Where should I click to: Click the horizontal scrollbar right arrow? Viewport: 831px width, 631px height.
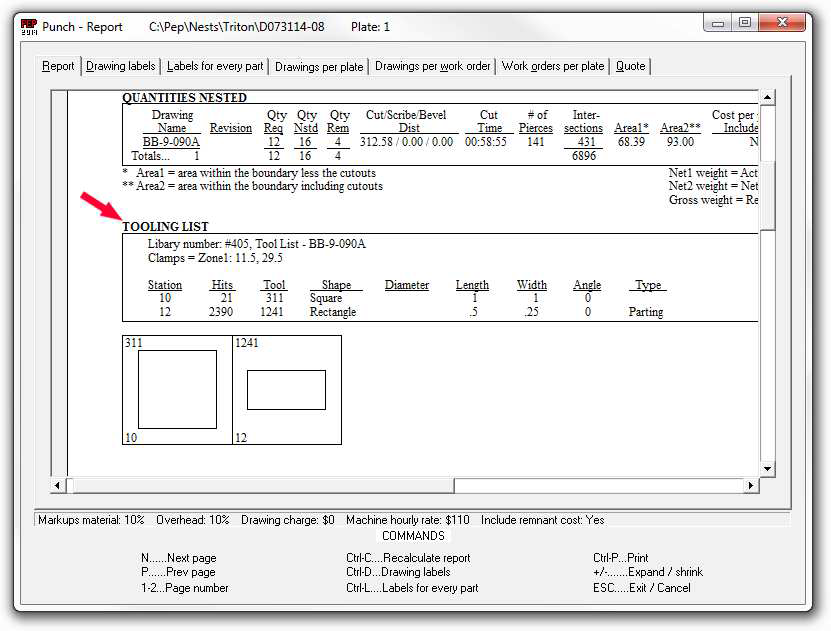pos(751,486)
